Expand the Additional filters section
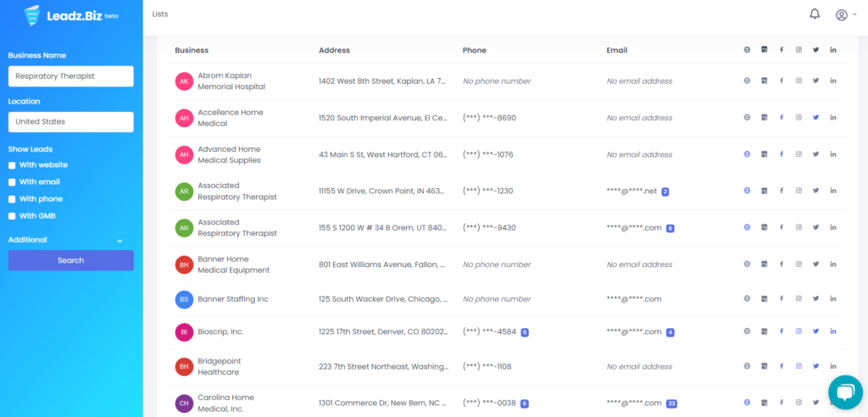The height and width of the screenshot is (417, 868). coord(65,241)
